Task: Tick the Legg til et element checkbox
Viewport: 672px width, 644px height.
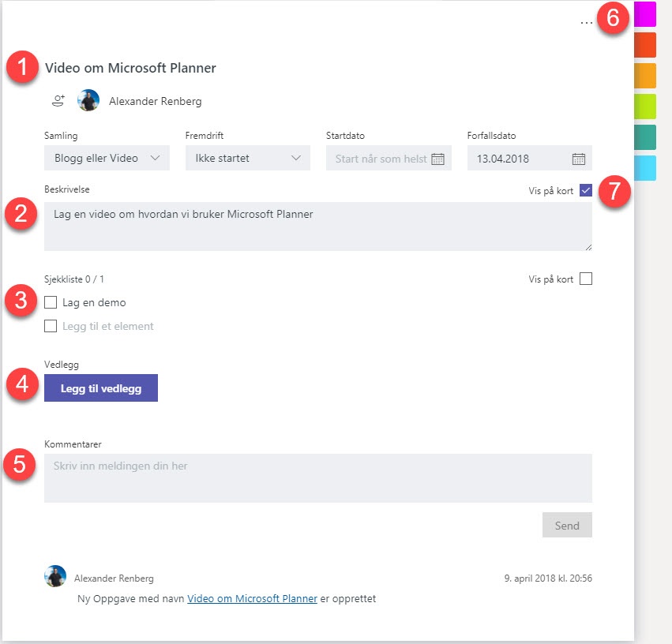Action: click(x=51, y=326)
